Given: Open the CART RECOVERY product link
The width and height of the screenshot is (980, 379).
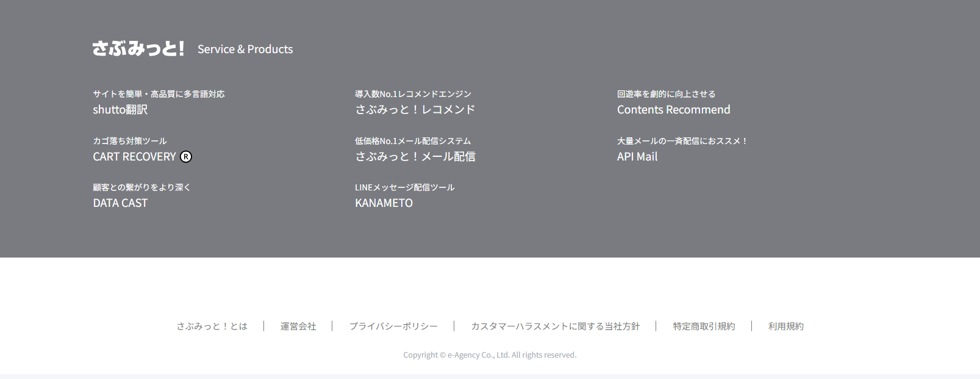Looking at the screenshot, I should [134, 157].
